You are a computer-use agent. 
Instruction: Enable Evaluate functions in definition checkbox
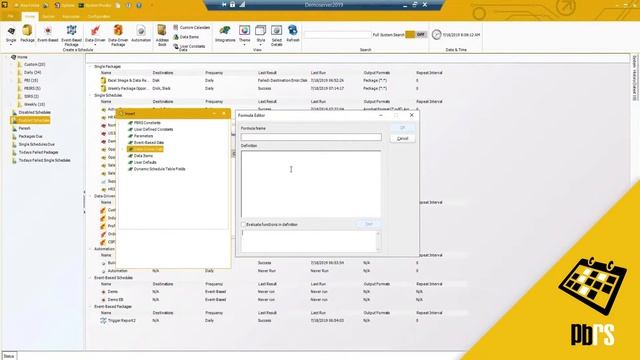pos(243,224)
